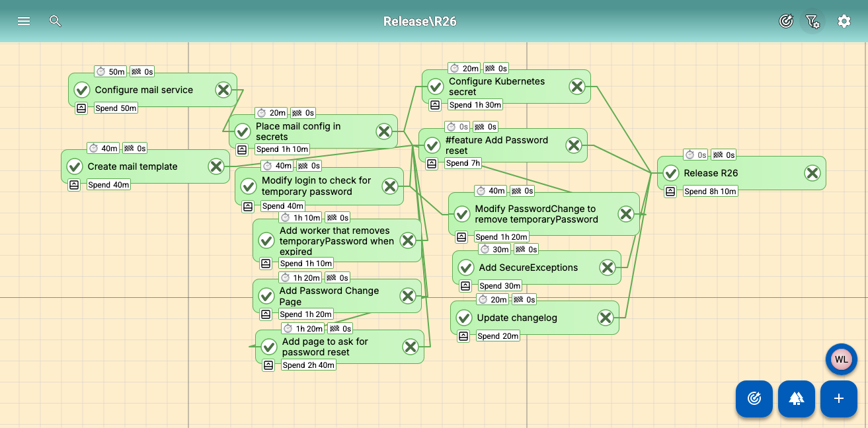The height and width of the screenshot is (428, 868).
Task: Open the hamburger menu
Action: point(24,21)
